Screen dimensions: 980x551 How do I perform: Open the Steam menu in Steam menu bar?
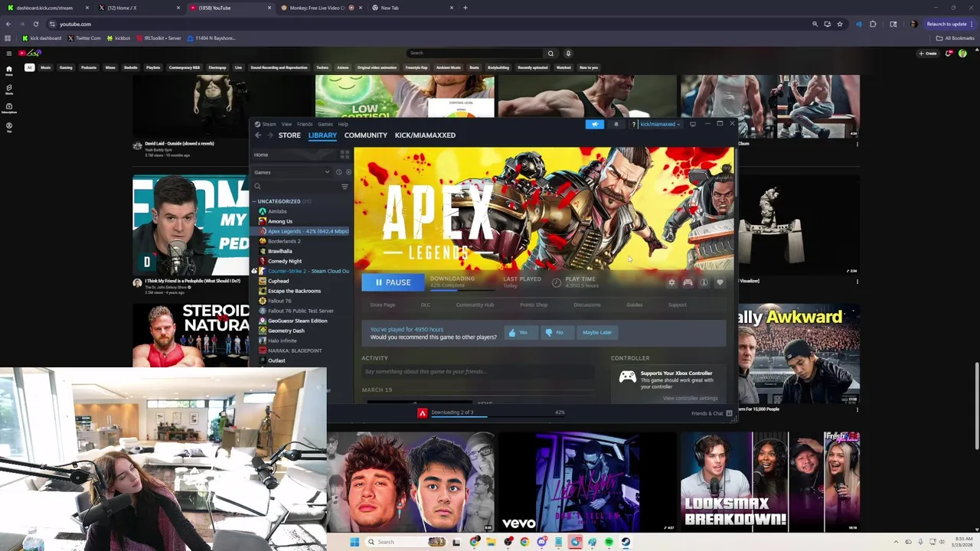coord(269,124)
